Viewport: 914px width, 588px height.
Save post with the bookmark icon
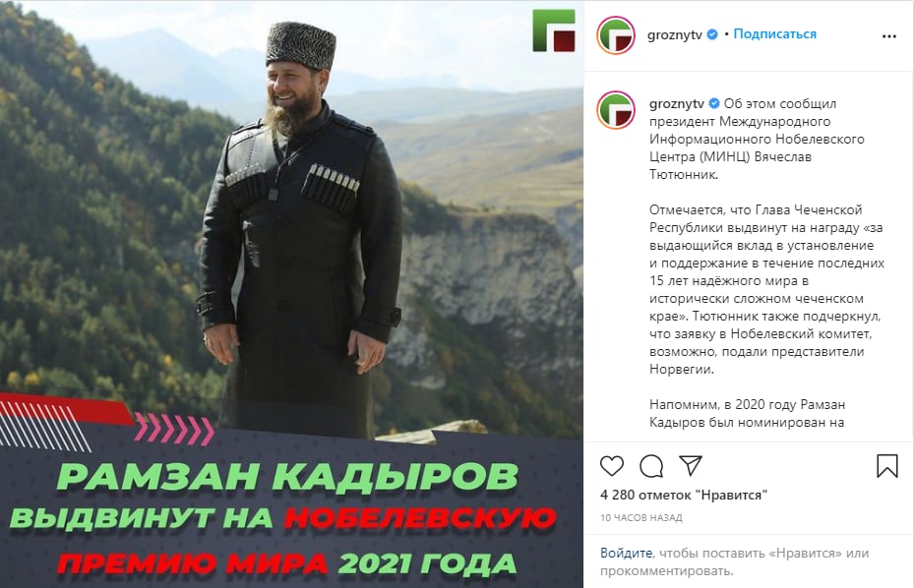pos(887,466)
